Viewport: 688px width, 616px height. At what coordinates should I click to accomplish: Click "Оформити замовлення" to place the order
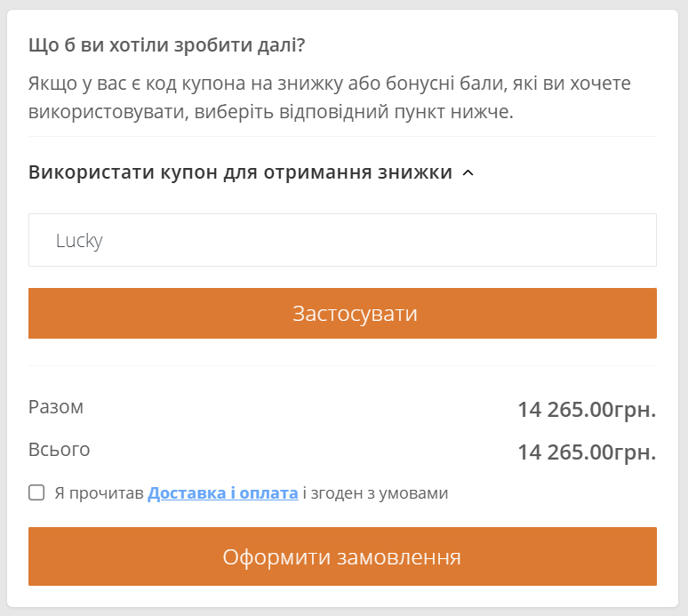click(x=342, y=556)
